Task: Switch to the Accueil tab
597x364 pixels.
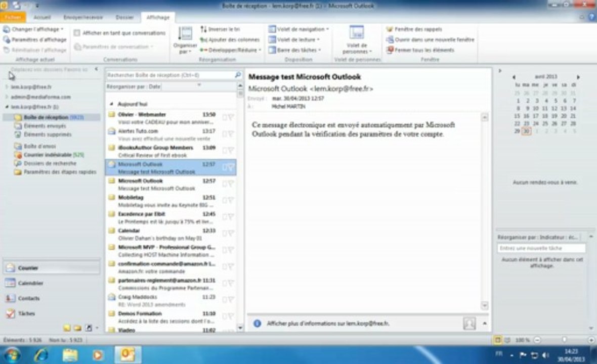Action: coord(42,17)
